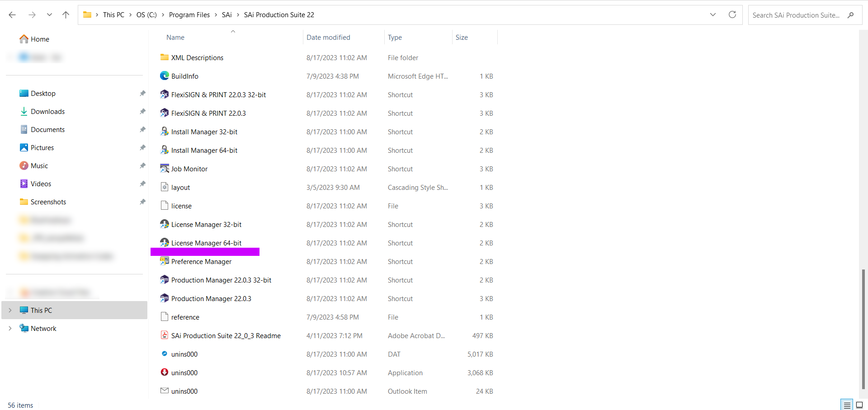Select OS (C:) in the address breadcrumb
The width and height of the screenshot is (868, 410).
pyautogui.click(x=146, y=15)
